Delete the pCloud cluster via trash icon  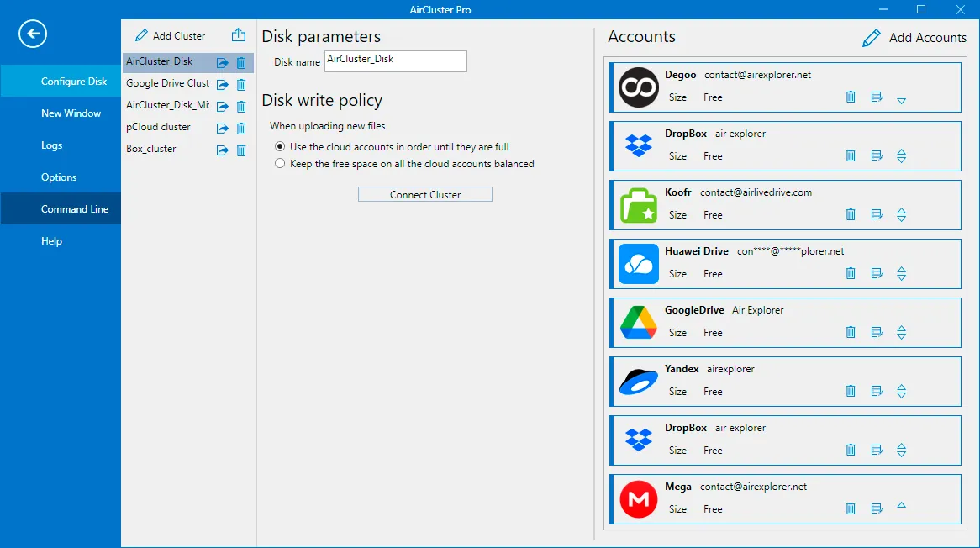[x=241, y=128]
